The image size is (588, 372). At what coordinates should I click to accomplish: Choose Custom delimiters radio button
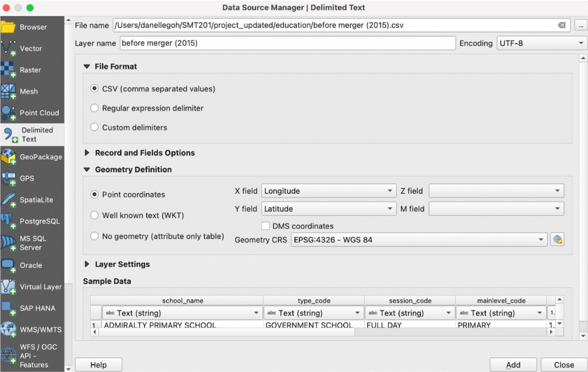(x=94, y=127)
